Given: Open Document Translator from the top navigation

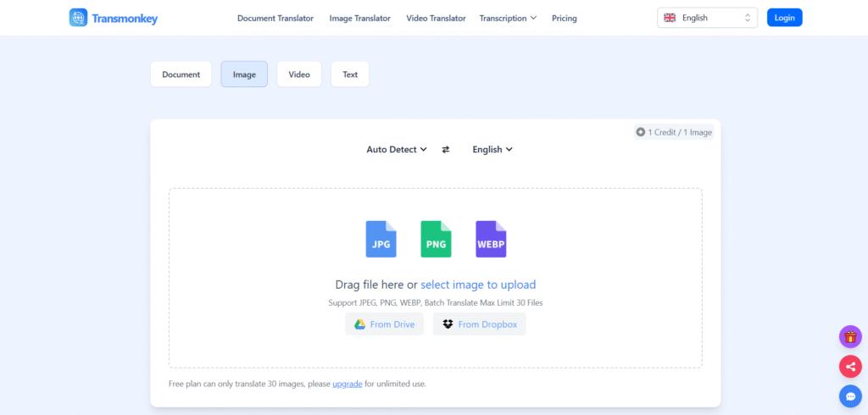Looking at the screenshot, I should 275,19.
